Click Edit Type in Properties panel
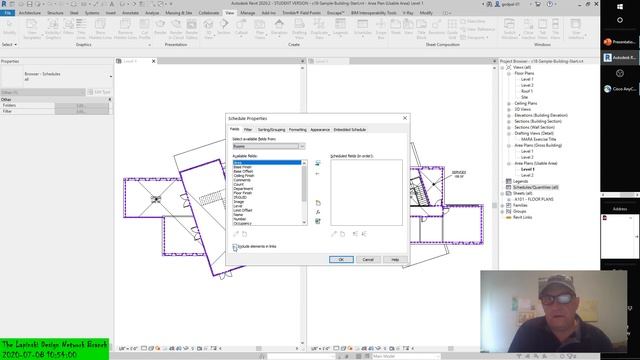The image size is (640, 360). (x=99, y=92)
